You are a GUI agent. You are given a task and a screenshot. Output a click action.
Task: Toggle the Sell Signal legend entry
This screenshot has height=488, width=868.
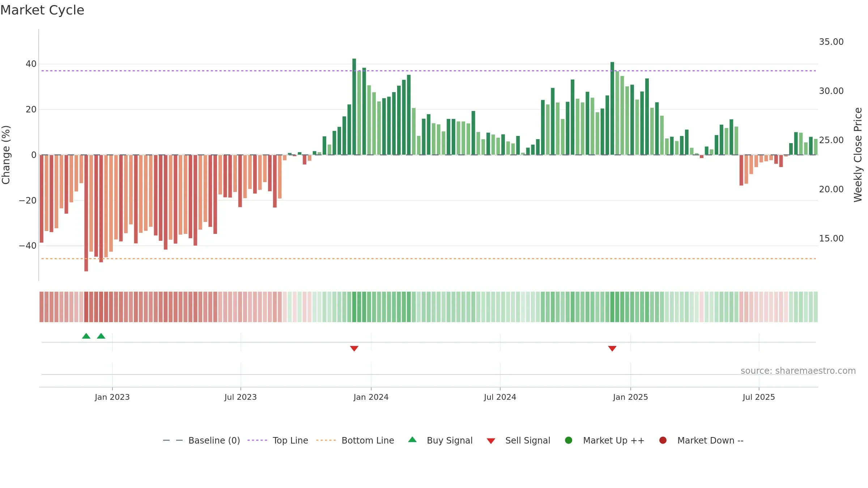tap(518, 440)
